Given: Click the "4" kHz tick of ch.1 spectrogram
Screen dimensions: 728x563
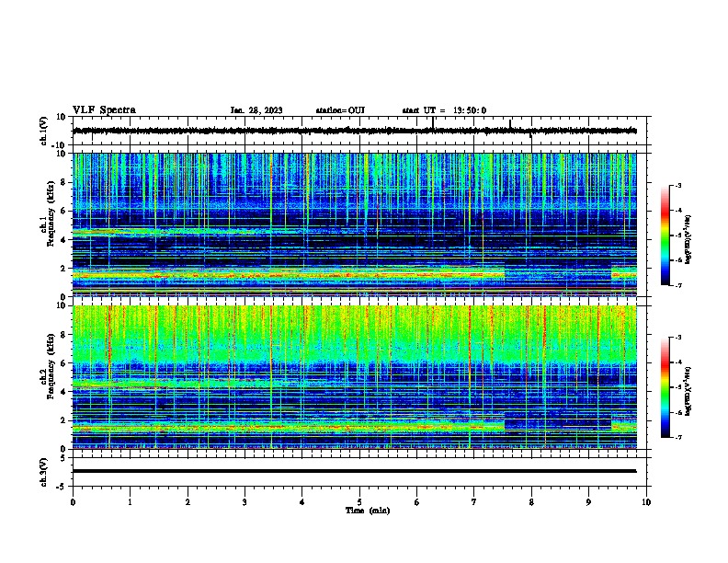Looking at the screenshot, I should pos(63,240).
